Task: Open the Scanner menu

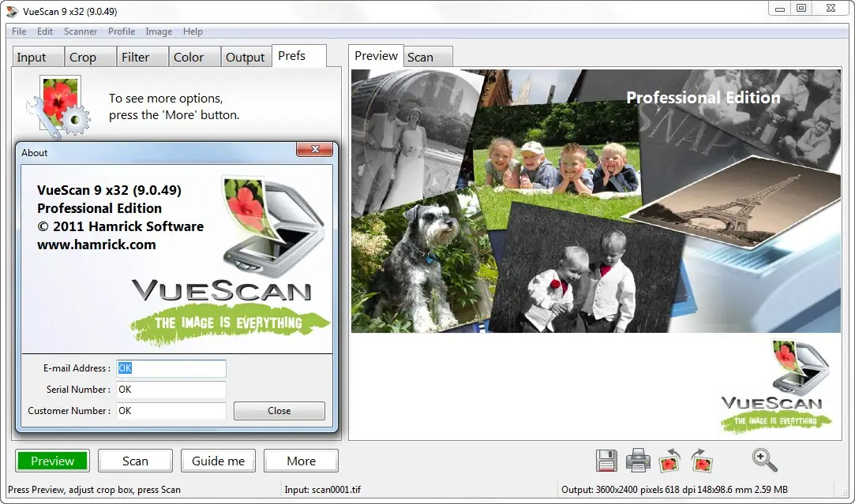Action: [x=81, y=32]
